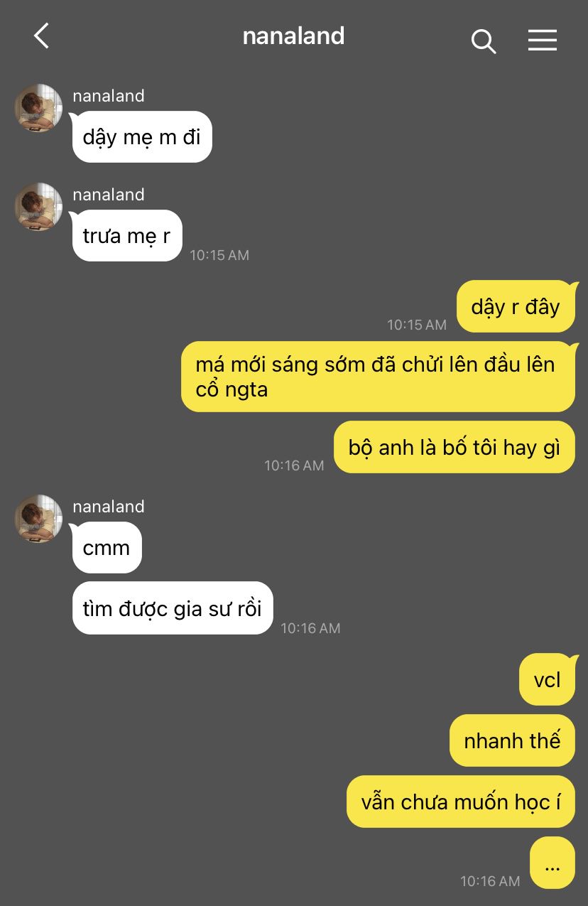Select the "nhanh thế" message bubble
This screenshot has height=906, width=588.
click(x=512, y=740)
